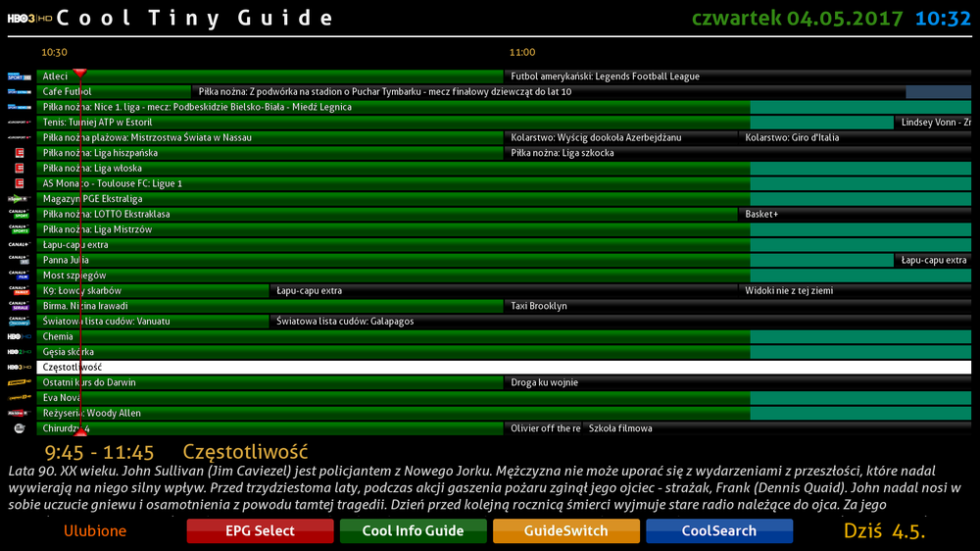
Task: Select Szkoła filmowa program
Action: 777,429
